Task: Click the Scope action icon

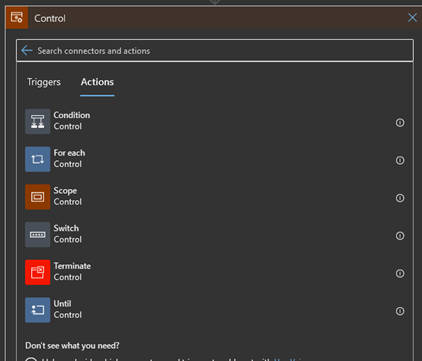Action: 38,197
